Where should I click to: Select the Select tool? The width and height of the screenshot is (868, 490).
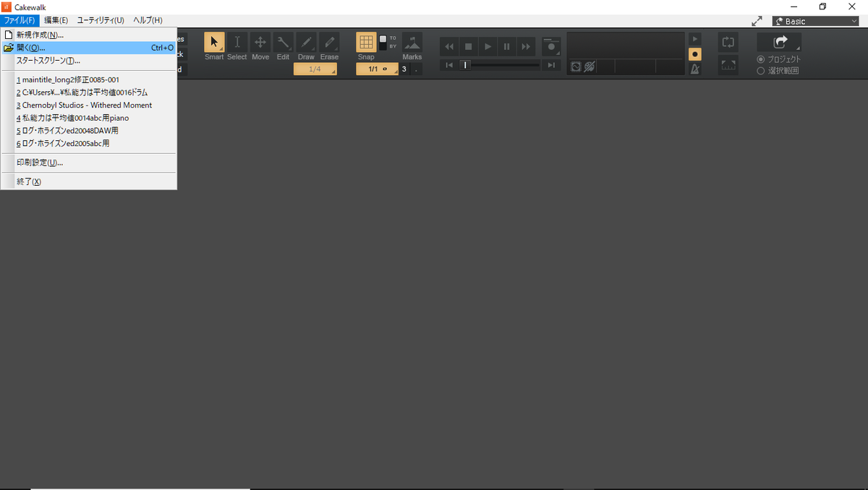237,42
